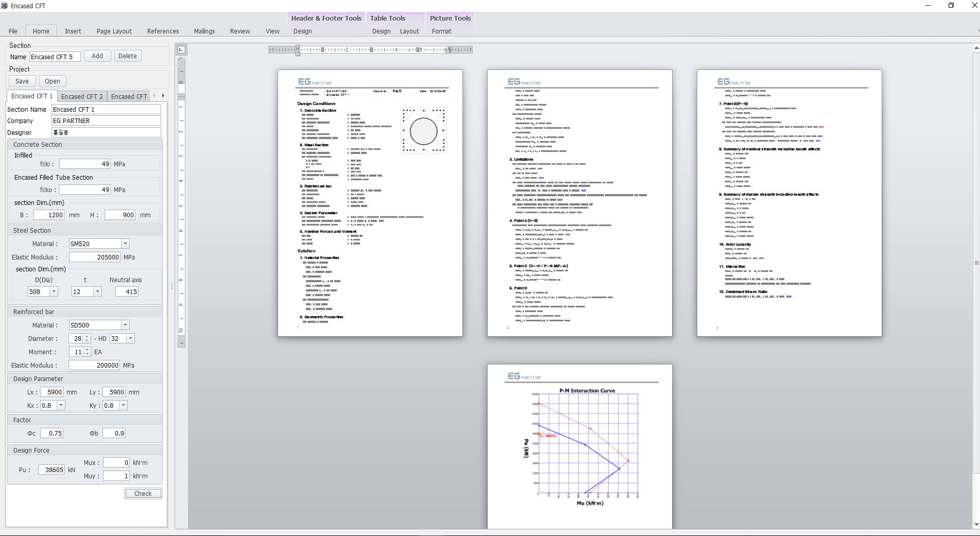Click the panel splitter grip beside the Neutral axis field

[171, 285]
